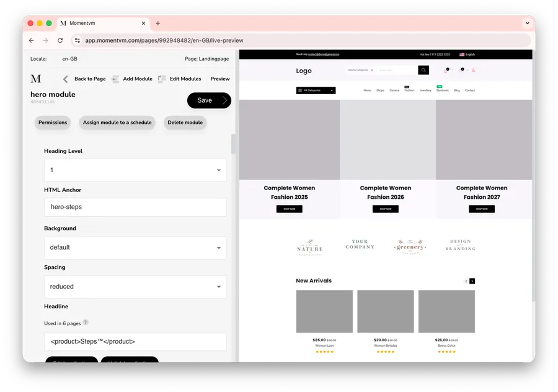
Task: Click the contact email link in preview top bar
Action: (x=324, y=54)
